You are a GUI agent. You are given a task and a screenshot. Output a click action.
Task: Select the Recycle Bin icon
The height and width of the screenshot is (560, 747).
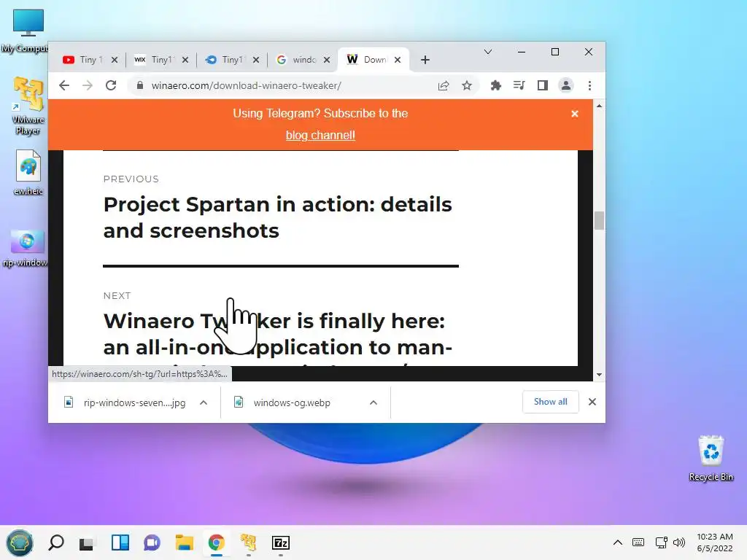click(x=711, y=458)
